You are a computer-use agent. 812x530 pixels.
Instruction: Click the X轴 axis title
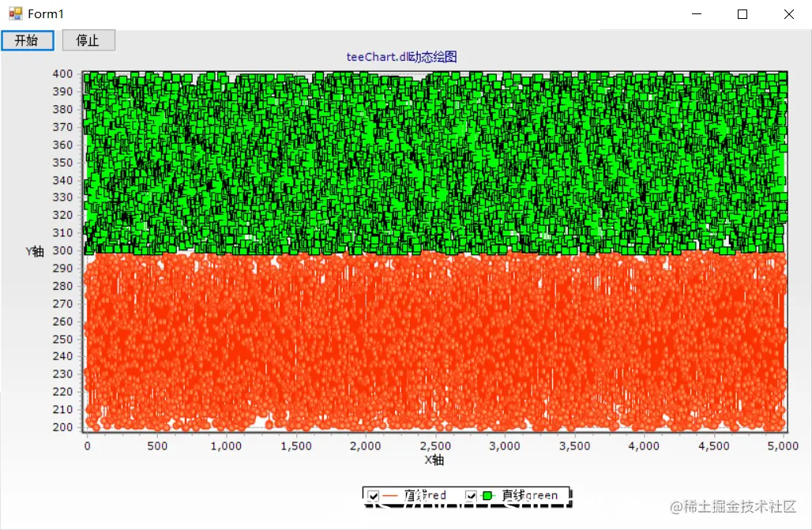pyautogui.click(x=434, y=460)
